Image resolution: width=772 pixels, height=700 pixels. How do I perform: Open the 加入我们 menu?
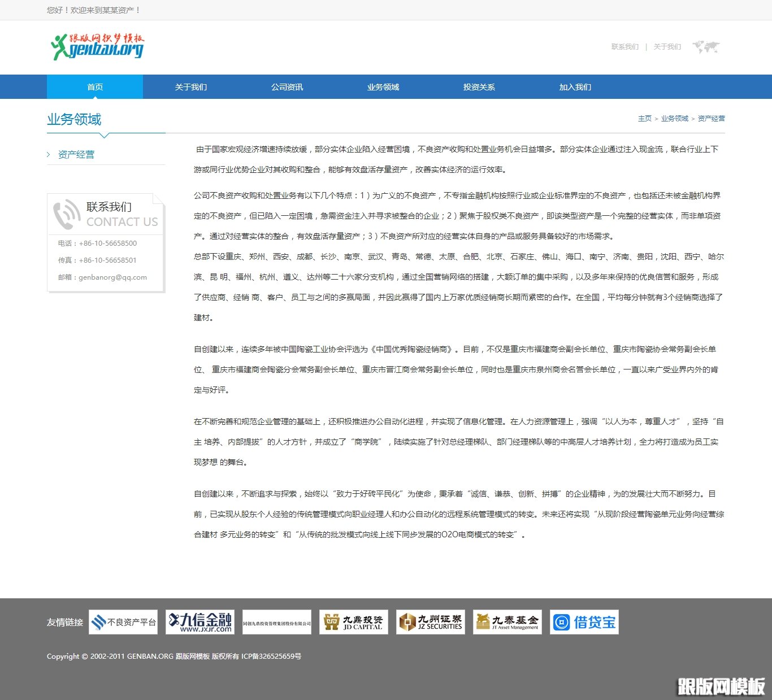(574, 86)
